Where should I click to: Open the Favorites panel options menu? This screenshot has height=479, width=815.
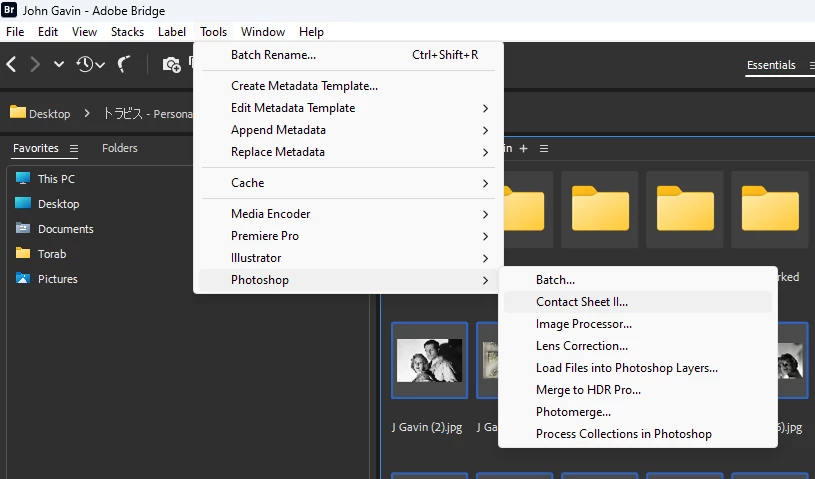coord(74,149)
